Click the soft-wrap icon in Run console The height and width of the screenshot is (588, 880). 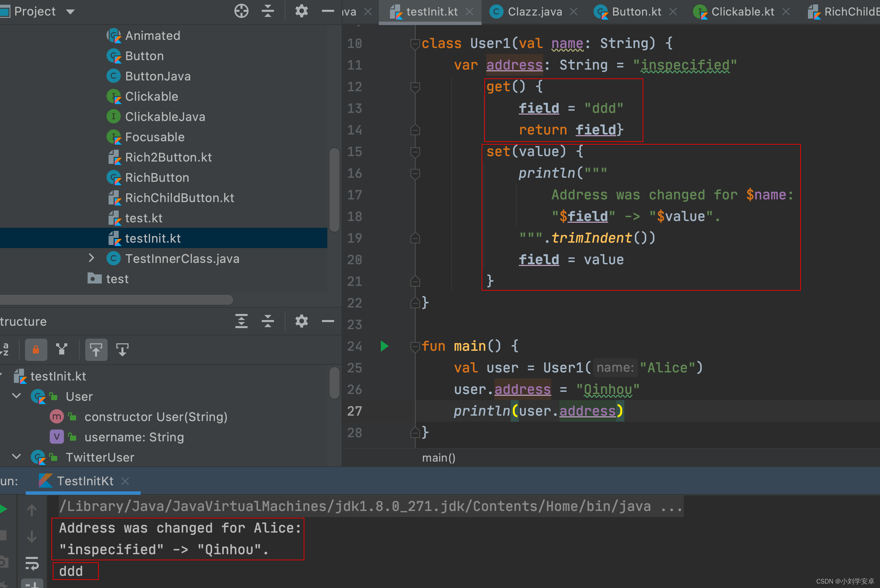click(32, 563)
